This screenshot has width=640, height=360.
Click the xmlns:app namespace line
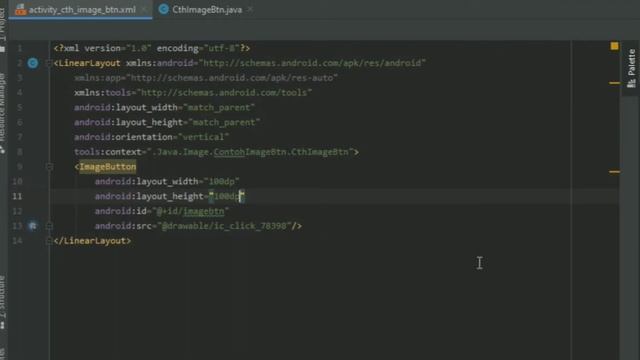click(206, 78)
